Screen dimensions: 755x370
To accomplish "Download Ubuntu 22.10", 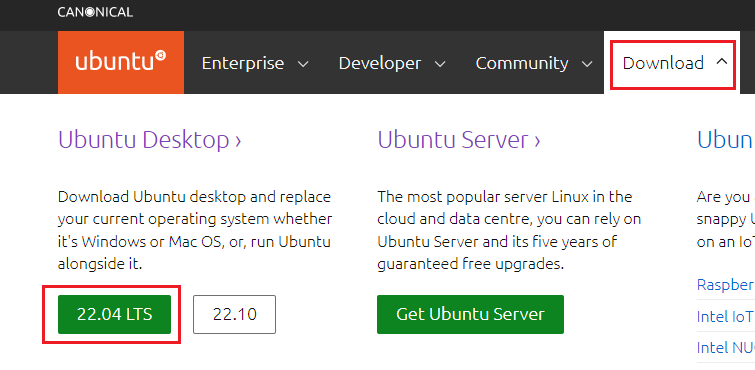I will [x=234, y=314].
